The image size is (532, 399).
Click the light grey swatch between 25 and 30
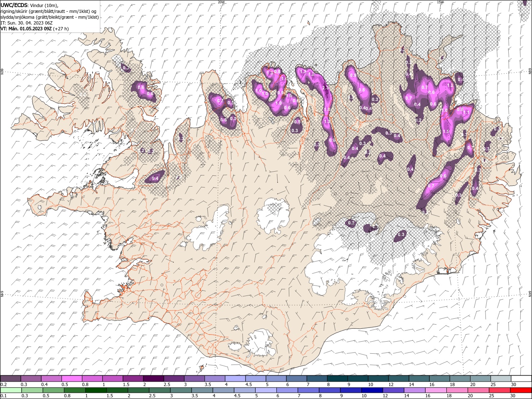(500, 379)
